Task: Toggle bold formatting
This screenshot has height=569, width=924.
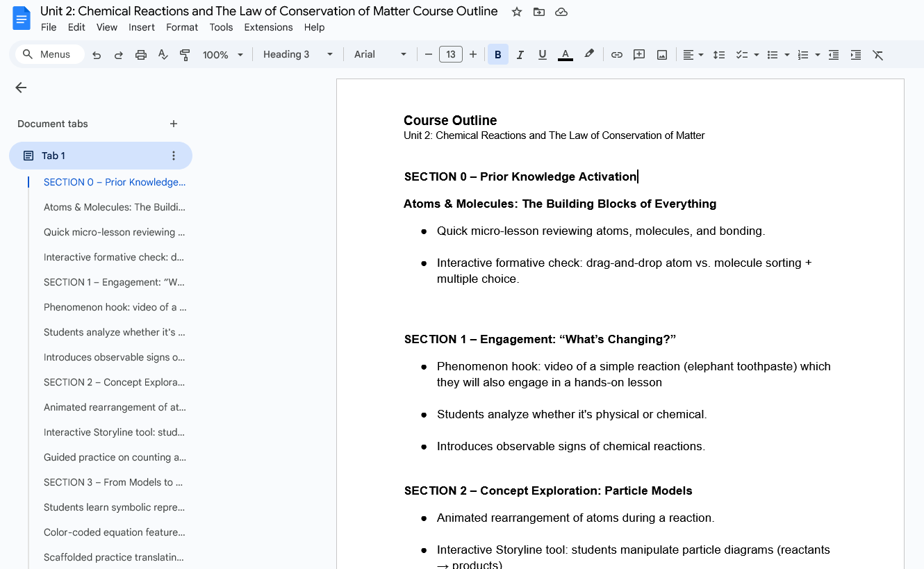Action: point(498,55)
